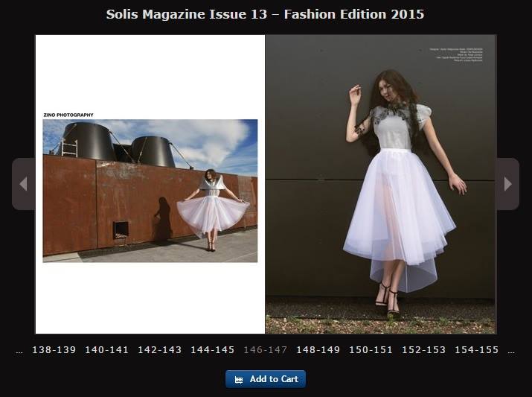This screenshot has width=532, height=397.
Task: Click the next page right arrow
Action: click(x=507, y=184)
